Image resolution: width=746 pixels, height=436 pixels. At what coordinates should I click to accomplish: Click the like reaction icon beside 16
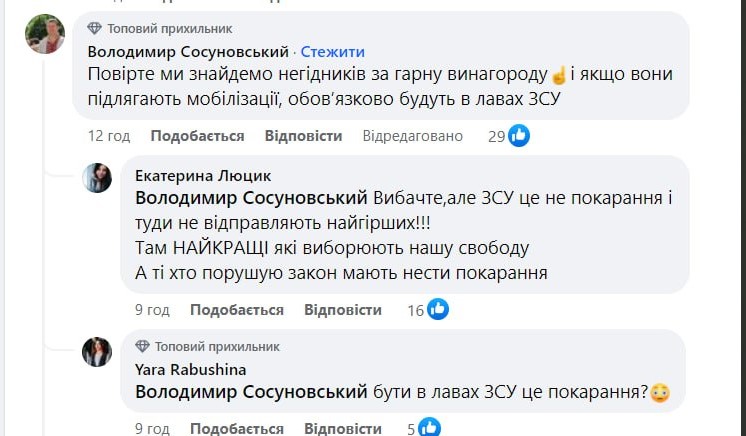pos(438,310)
